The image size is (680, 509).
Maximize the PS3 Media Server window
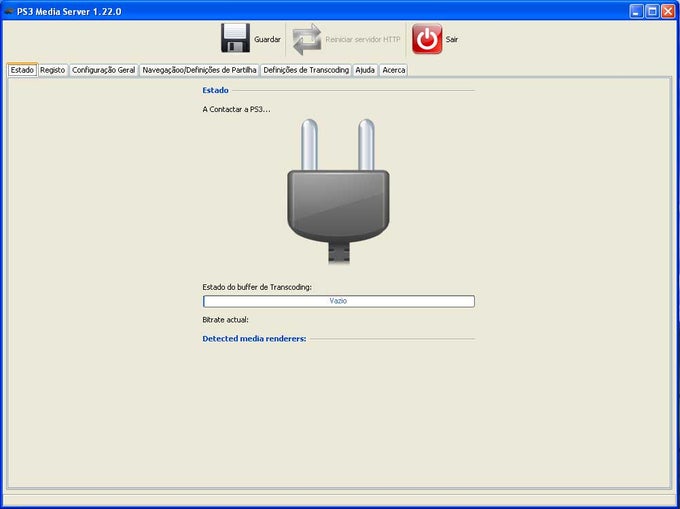click(x=652, y=11)
